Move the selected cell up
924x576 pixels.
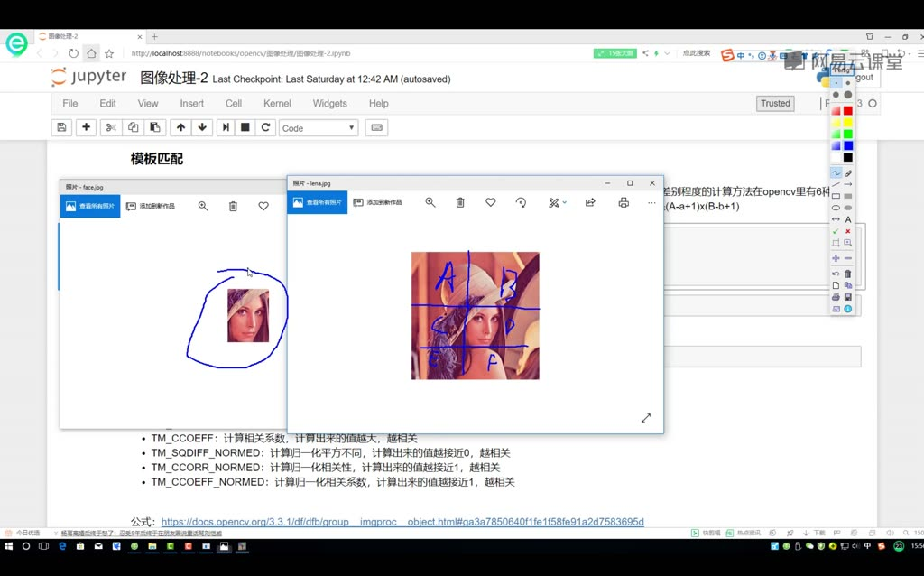pyautogui.click(x=180, y=127)
